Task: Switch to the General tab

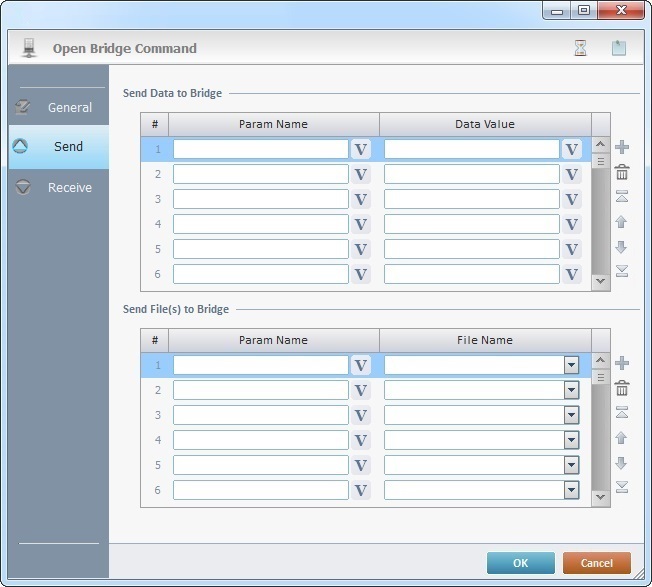Action: click(58, 107)
